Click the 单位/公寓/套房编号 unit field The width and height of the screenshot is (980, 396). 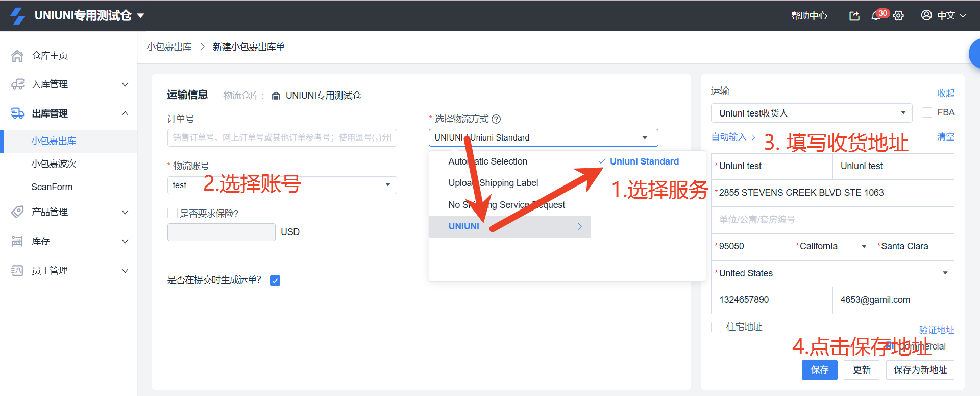[x=832, y=220]
